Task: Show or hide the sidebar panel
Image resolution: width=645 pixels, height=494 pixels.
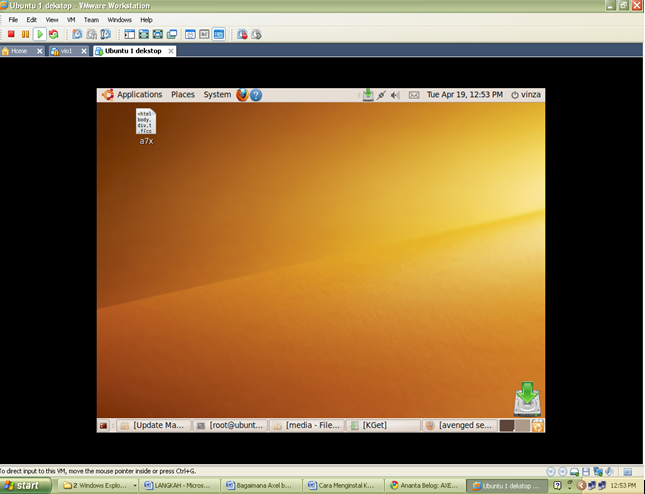Action: coord(130,34)
